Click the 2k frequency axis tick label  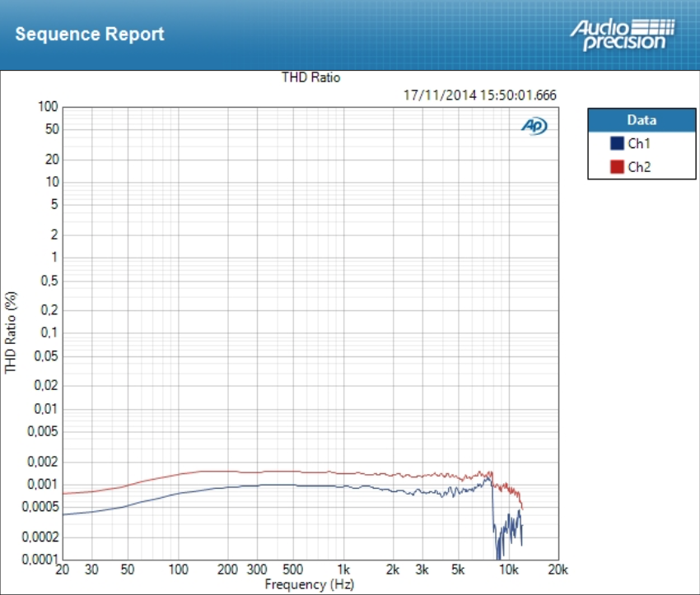[x=393, y=569]
